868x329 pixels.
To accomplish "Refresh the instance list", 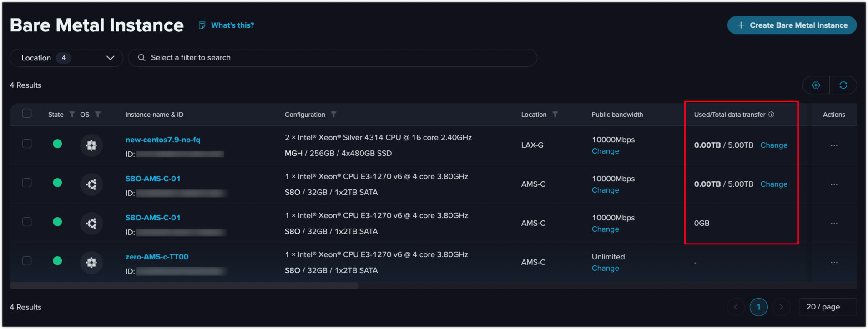I will (843, 85).
